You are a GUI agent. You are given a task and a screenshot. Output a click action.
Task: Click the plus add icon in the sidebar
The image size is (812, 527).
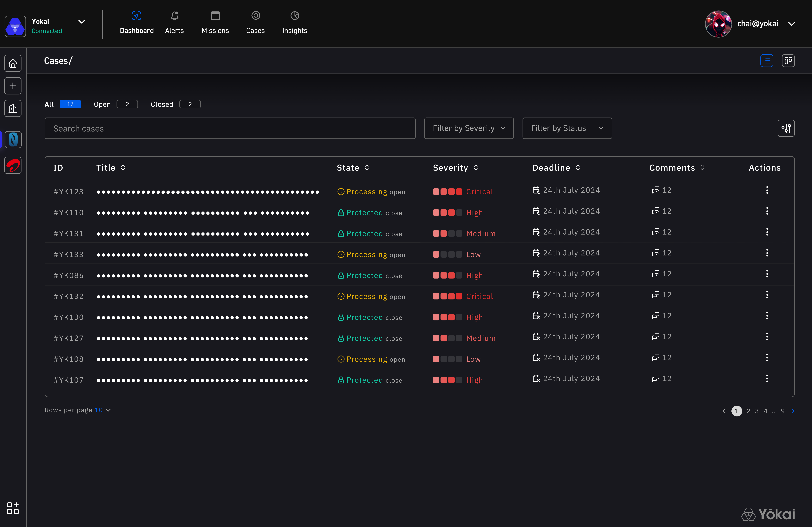pyautogui.click(x=13, y=86)
